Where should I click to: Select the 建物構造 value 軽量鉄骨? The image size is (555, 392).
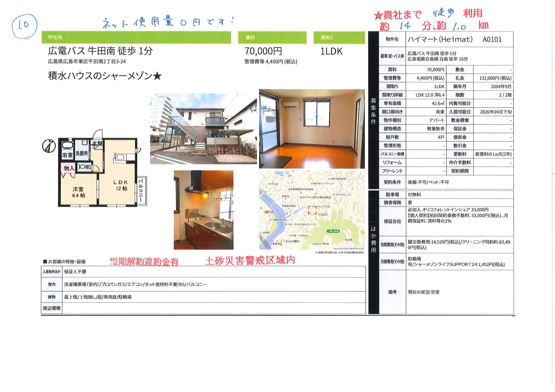pos(436,129)
